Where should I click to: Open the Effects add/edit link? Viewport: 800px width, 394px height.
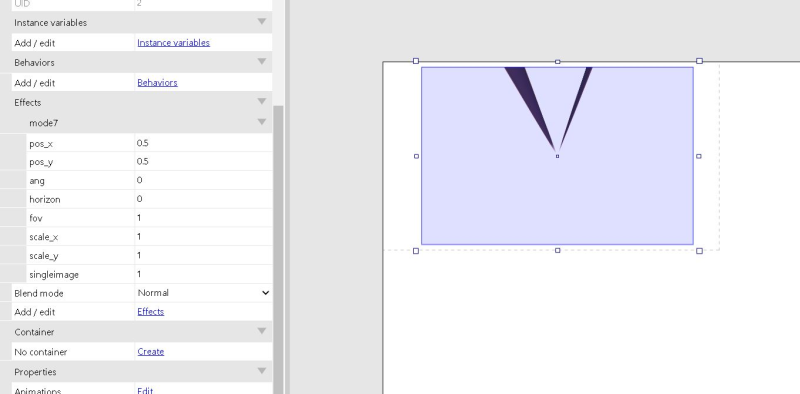(x=151, y=312)
